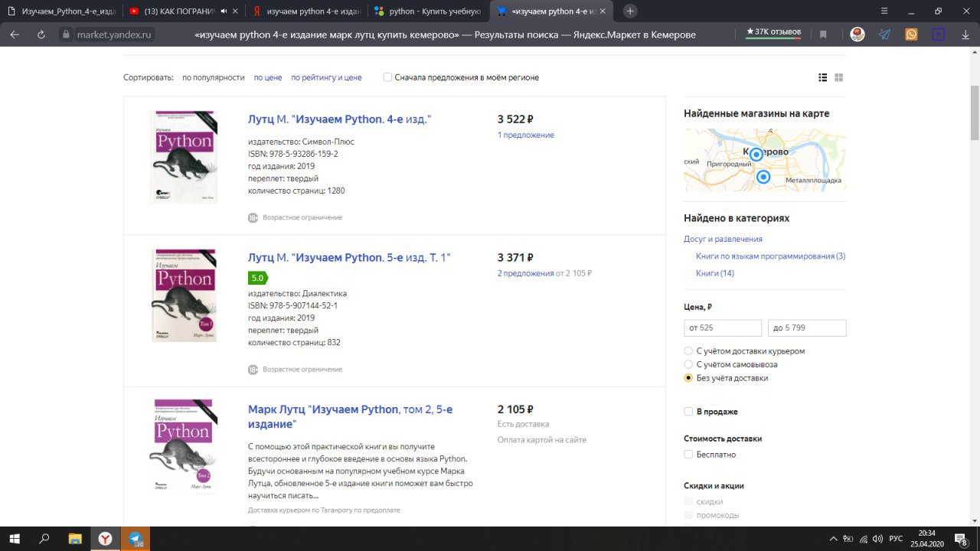This screenshot has height=551, width=980.
Task: Open 'Досуг и развлечения' category
Action: click(x=723, y=239)
